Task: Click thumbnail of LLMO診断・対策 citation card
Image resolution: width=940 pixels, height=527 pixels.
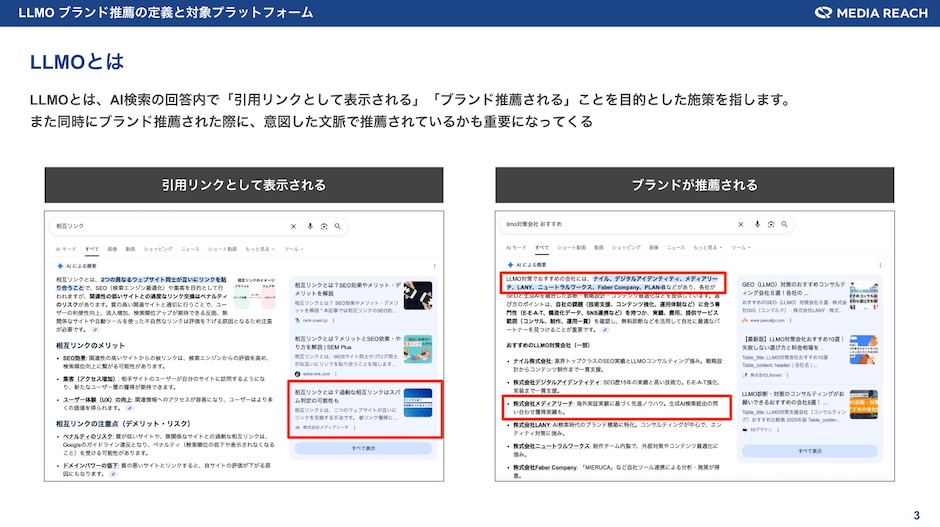Action: (864, 405)
